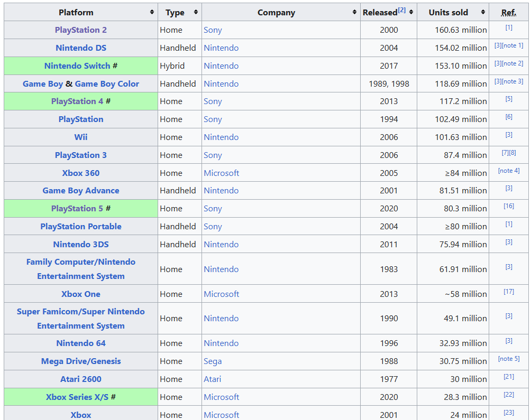Click the Game Boy Color link

pos(107,84)
